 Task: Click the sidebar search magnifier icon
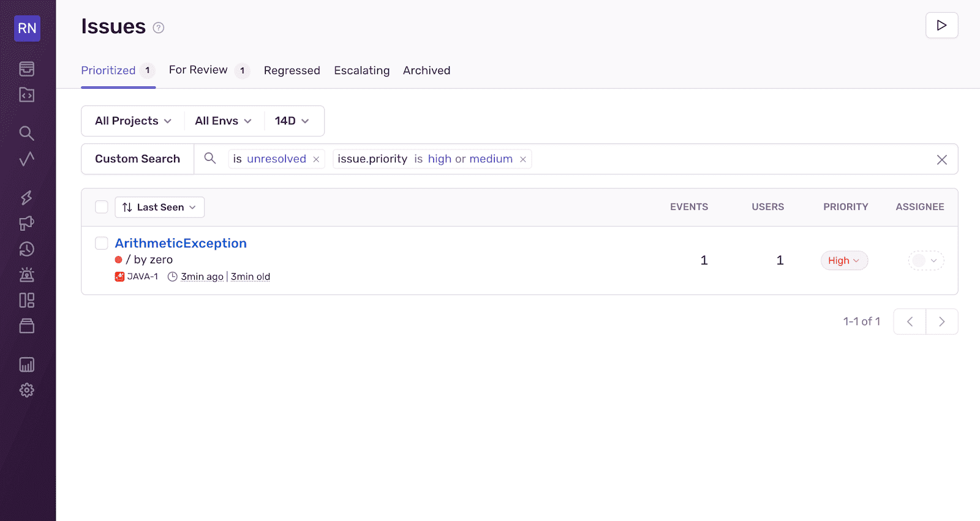pos(27,133)
